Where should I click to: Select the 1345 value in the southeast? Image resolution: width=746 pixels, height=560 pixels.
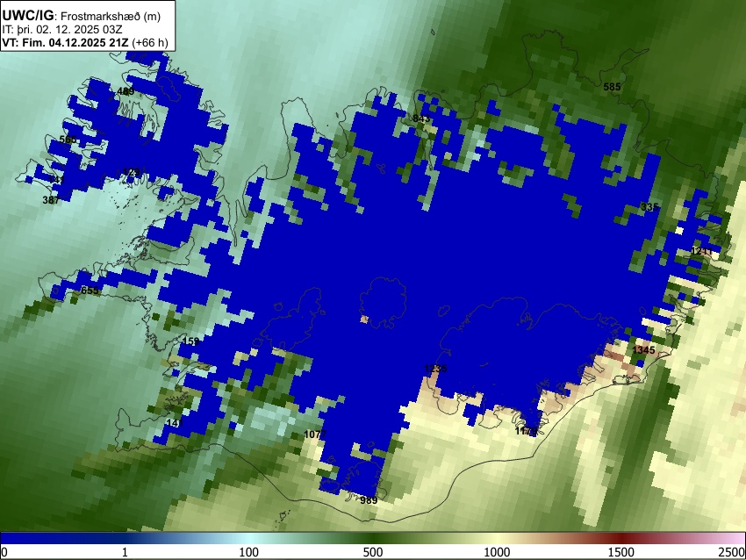(x=643, y=350)
